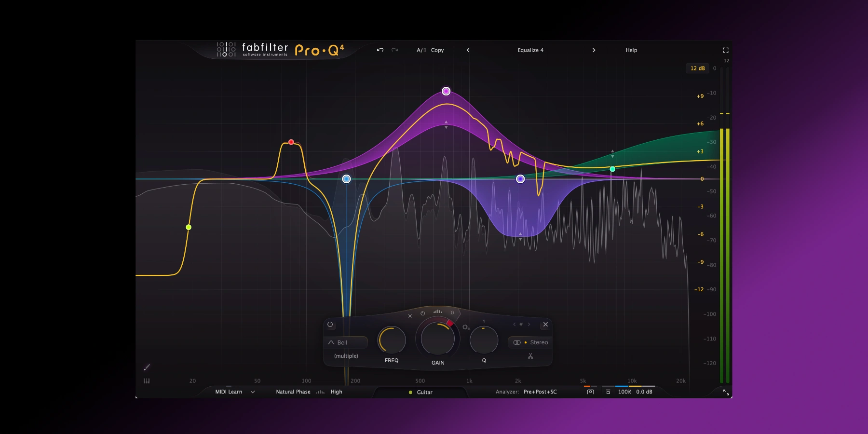Select the pink EQ band node at curve peak
The width and height of the screenshot is (868, 434).
tap(446, 91)
